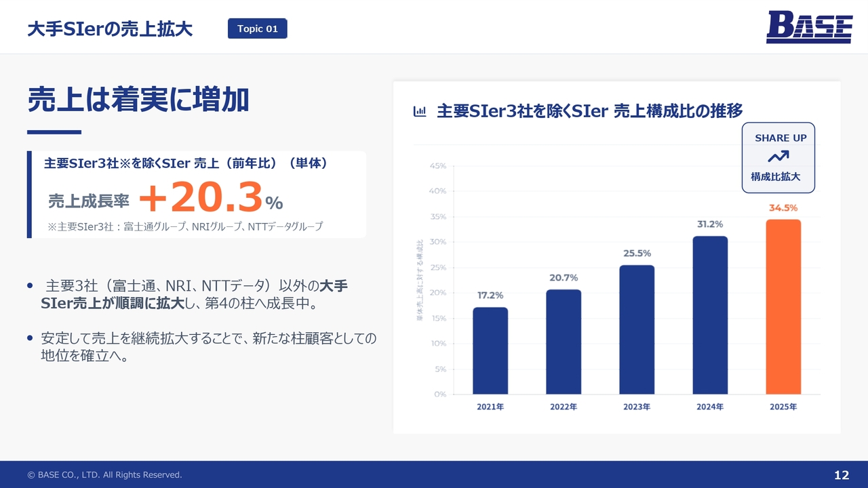Click the slide title 大手SIerの売上拡大
Viewport: 868px width, 488px height.
[110, 29]
